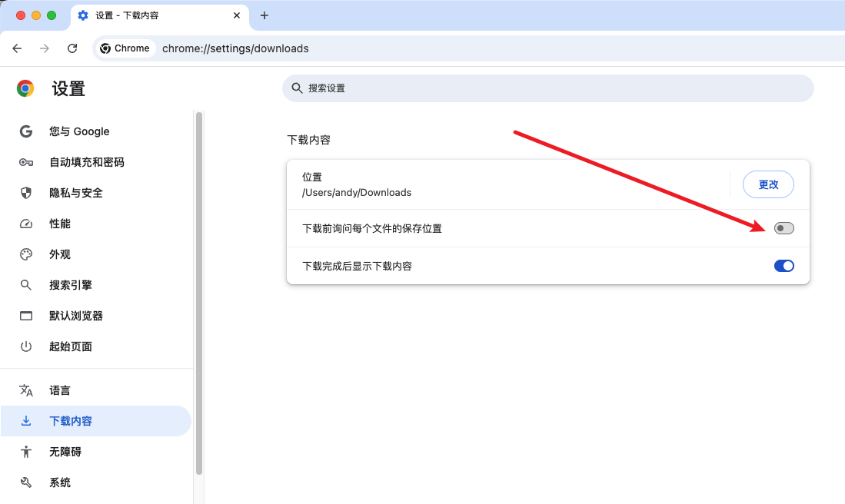
Task: Click the forward navigation arrow
Action: coord(45,48)
